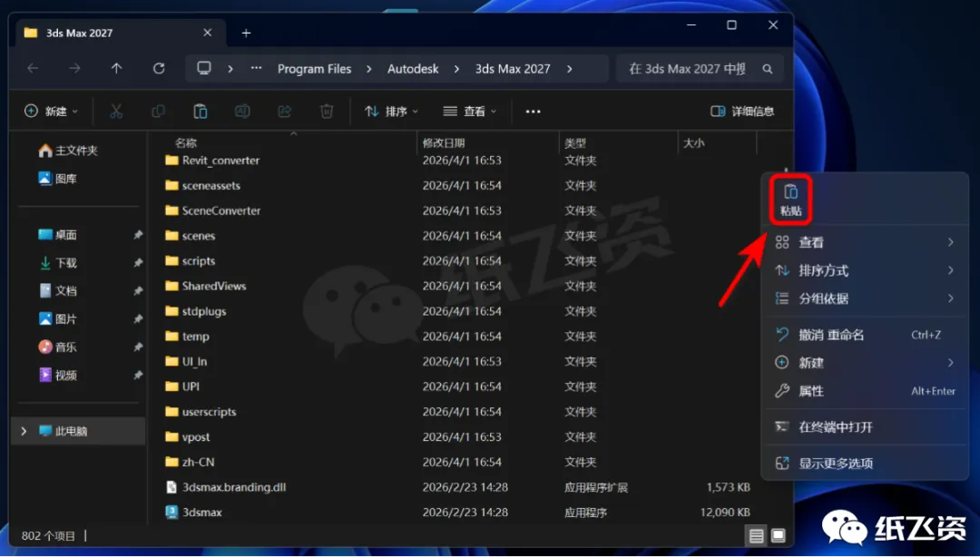Screen dimensions: 980x557
Task: Open a new tab with plus button
Action: click(x=246, y=34)
